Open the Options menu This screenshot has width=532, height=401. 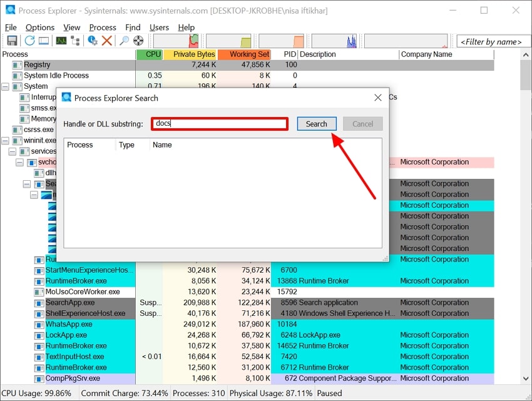pos(39,28)
